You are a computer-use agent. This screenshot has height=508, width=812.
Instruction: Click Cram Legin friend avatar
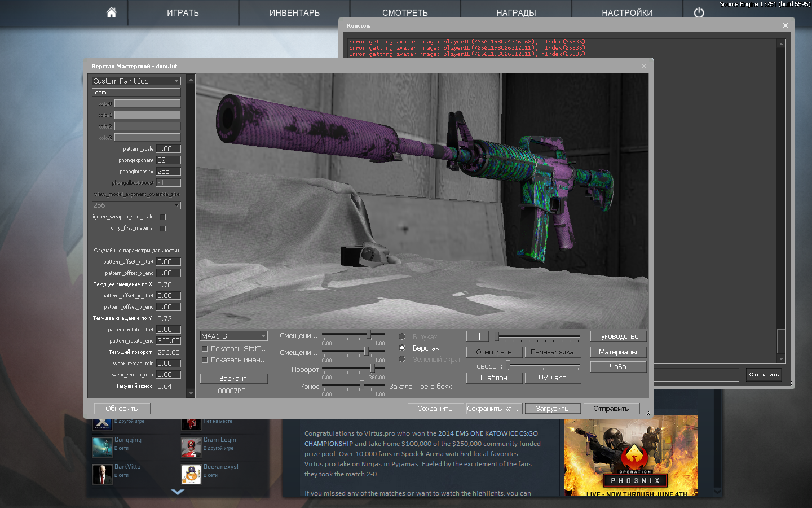pyautogui.click(x=191, y=448)
